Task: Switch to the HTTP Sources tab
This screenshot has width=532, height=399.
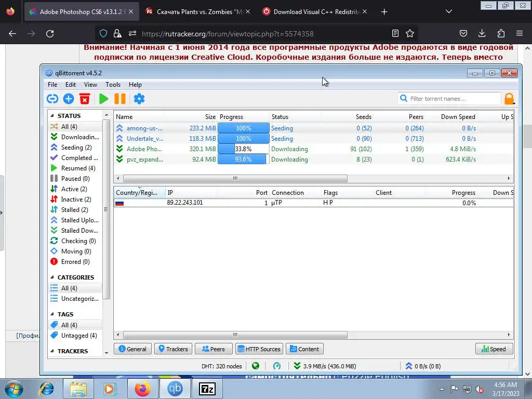Action: point(259,349)
